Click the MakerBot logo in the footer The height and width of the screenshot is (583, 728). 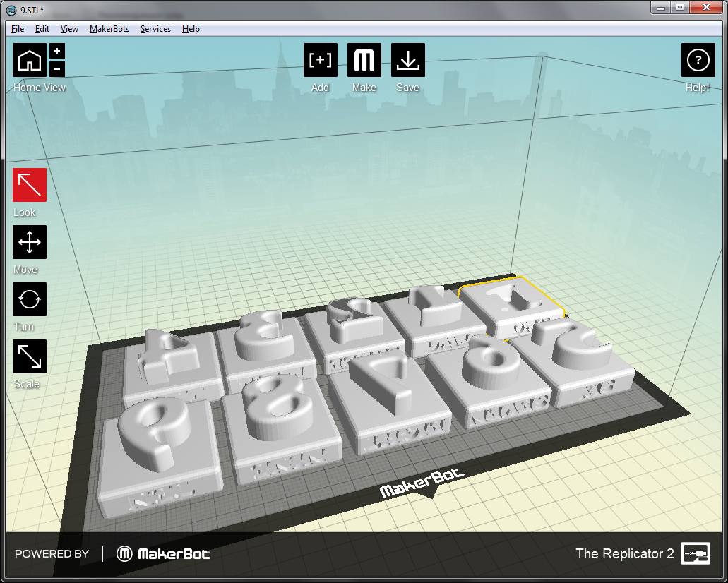coord(163,554)
